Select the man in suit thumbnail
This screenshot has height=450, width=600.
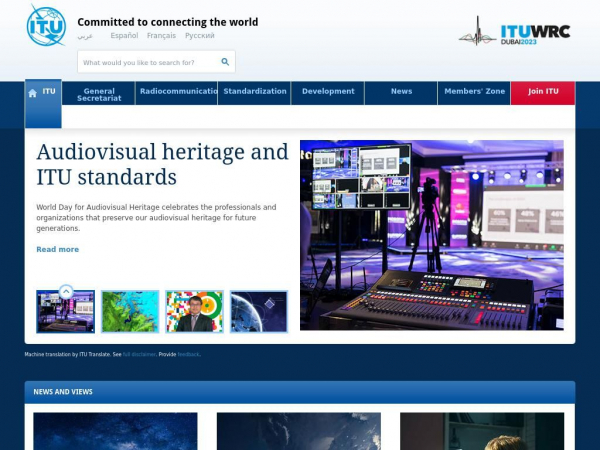[194, 311]
